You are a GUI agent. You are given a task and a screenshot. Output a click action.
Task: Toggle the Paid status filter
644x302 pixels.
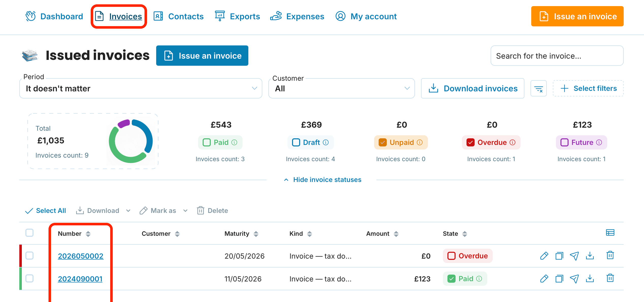(207, 142)
